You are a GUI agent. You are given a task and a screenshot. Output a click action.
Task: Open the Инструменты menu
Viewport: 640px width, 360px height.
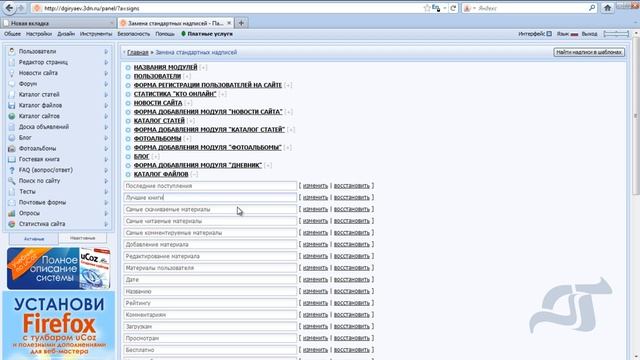click(x=96, y=34)
